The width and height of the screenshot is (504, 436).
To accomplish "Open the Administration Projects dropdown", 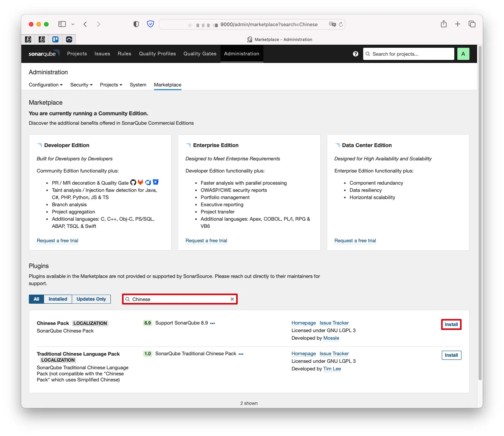I will [111, 85].
